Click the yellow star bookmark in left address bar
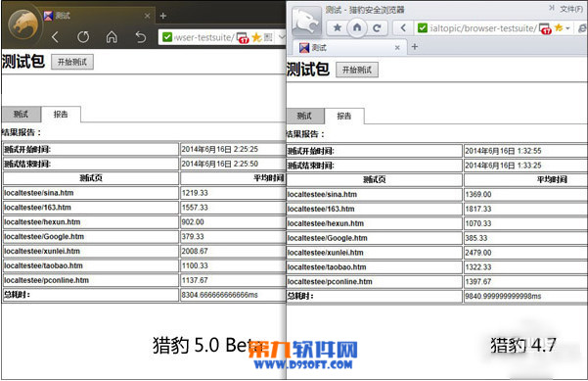Viewport: 588px width, 381px height. [256, 37]
